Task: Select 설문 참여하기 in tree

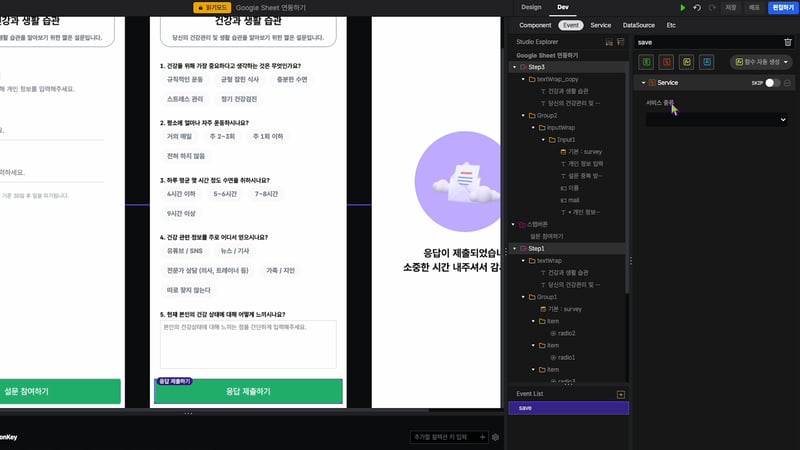Action: pos(546,236)
